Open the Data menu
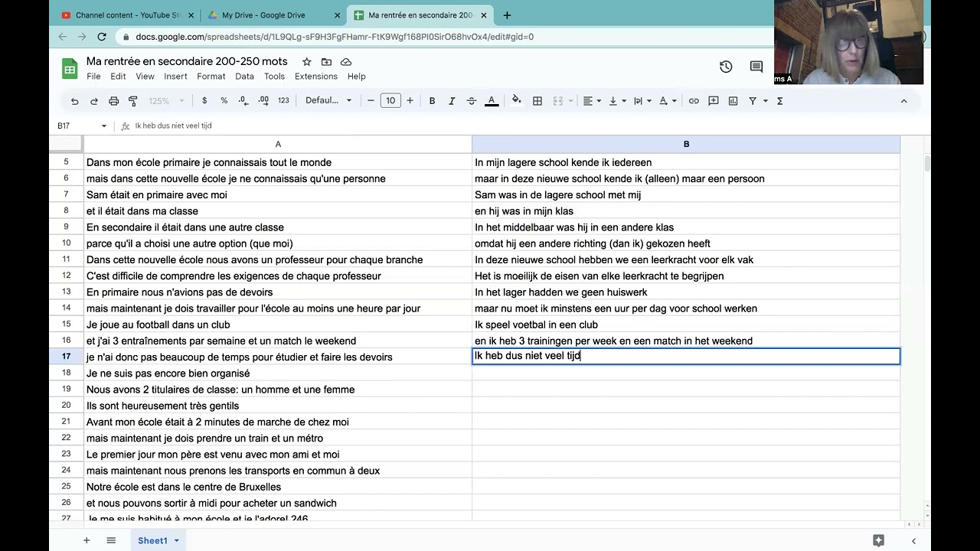The image size is (980, 551). point(244,77)
